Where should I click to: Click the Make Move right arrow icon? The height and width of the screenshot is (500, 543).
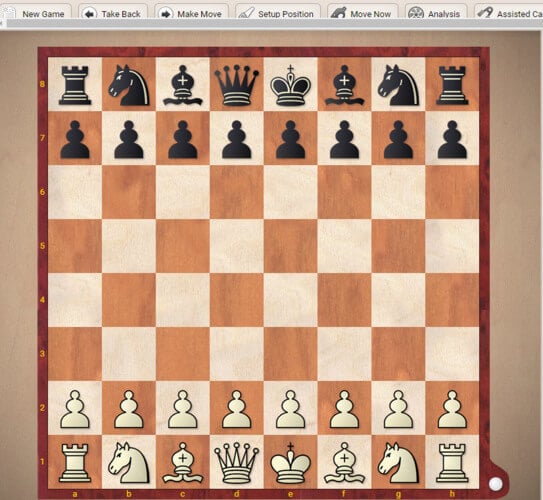(x=166, y=14)
